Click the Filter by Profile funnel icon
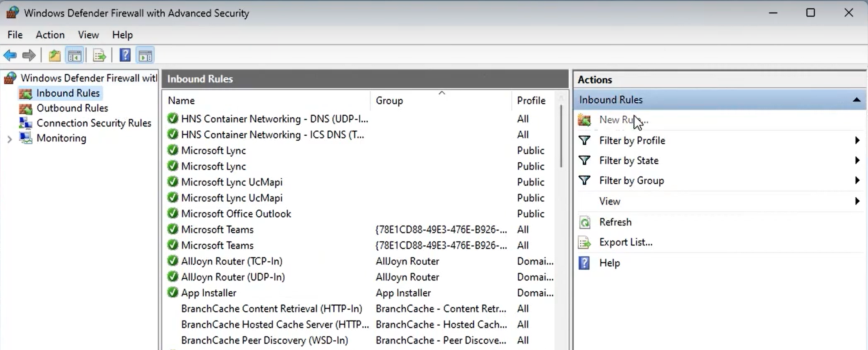 584,141
